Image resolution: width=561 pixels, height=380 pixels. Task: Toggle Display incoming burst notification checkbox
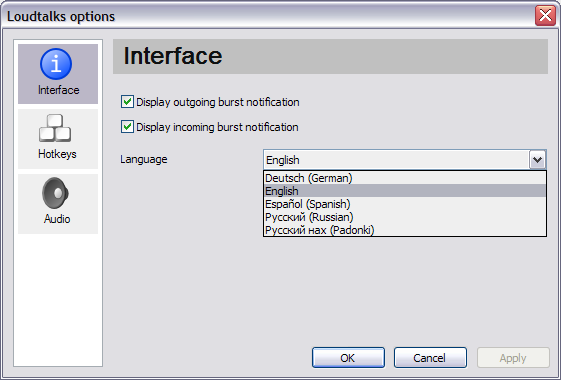tap(127, 127)
